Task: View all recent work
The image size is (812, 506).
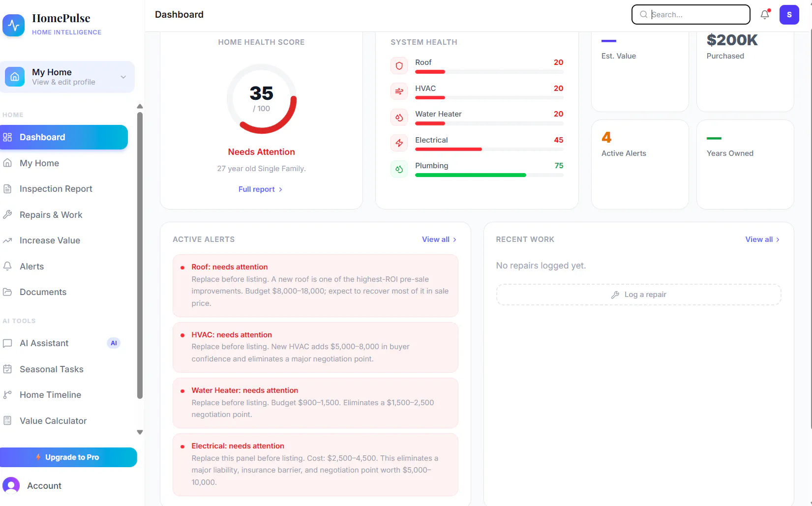Action: [762, 239]
